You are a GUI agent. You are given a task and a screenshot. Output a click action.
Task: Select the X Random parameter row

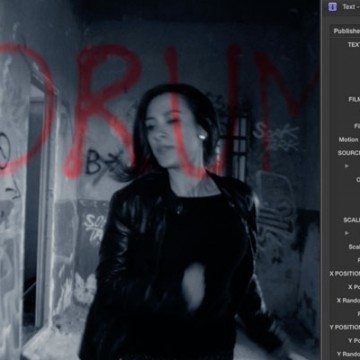(x=348, y=300)
